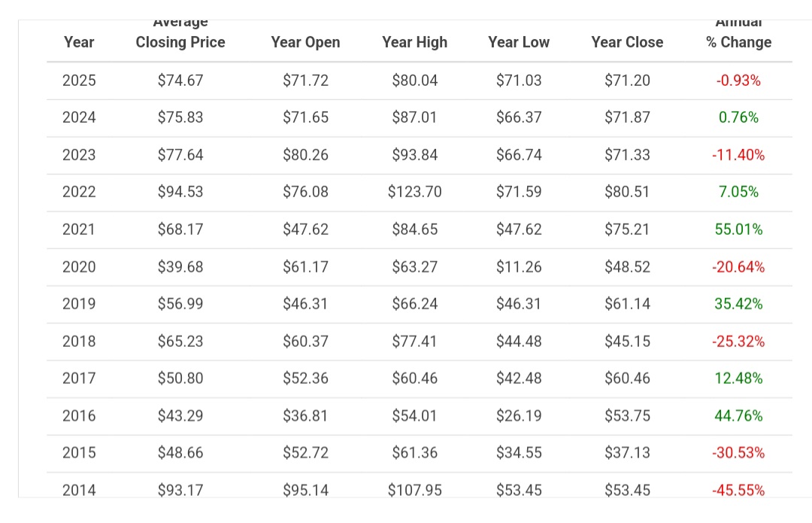Image resolution: width=812 pixels, height=523 pixels.
Task: Select the 2020 year low $11.26
Action: pos(519,266)
